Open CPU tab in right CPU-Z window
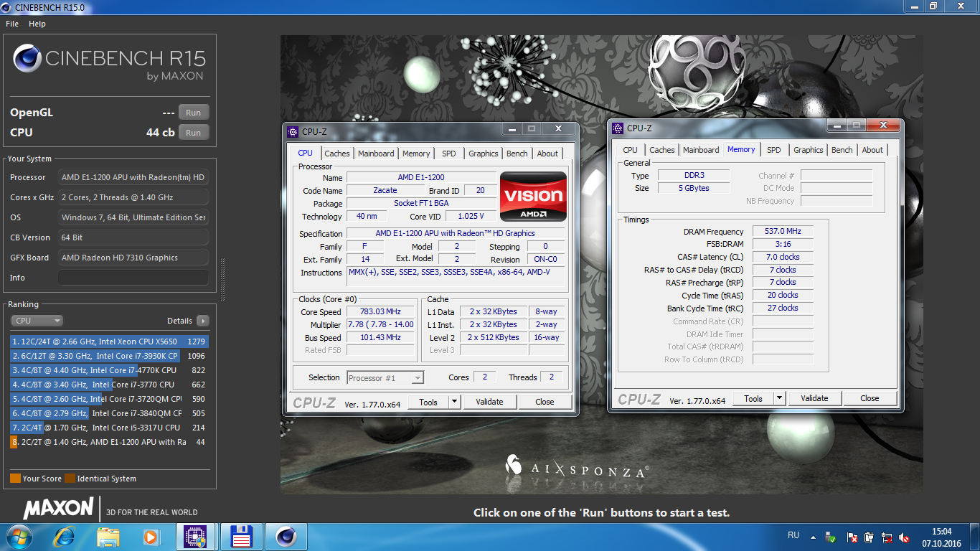 (x=630, y=150)
